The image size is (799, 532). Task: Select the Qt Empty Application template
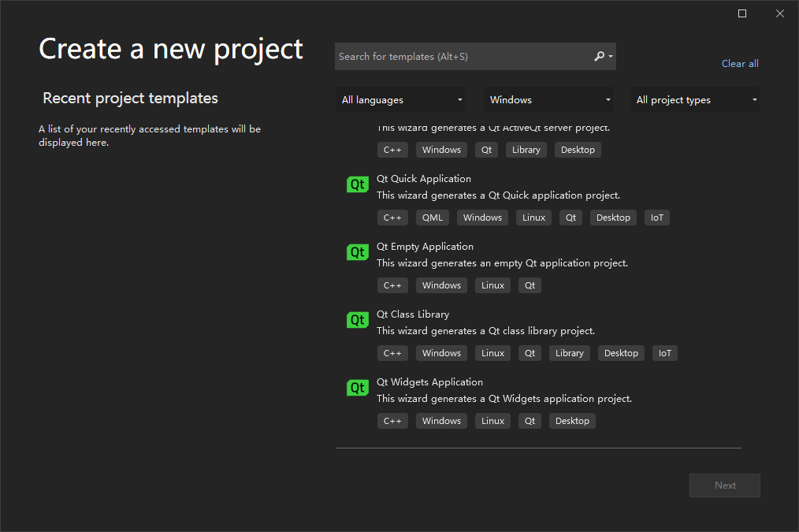(538, 267)
